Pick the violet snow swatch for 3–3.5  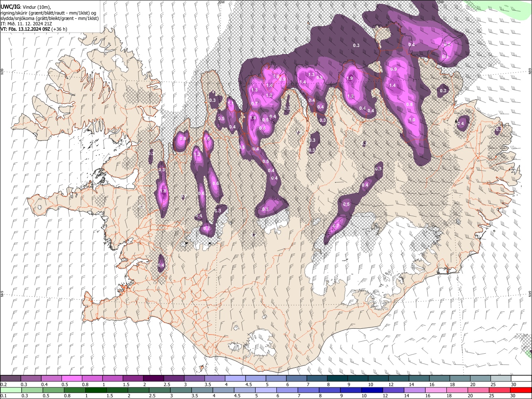pyautogui.click(x=195, y=379)
